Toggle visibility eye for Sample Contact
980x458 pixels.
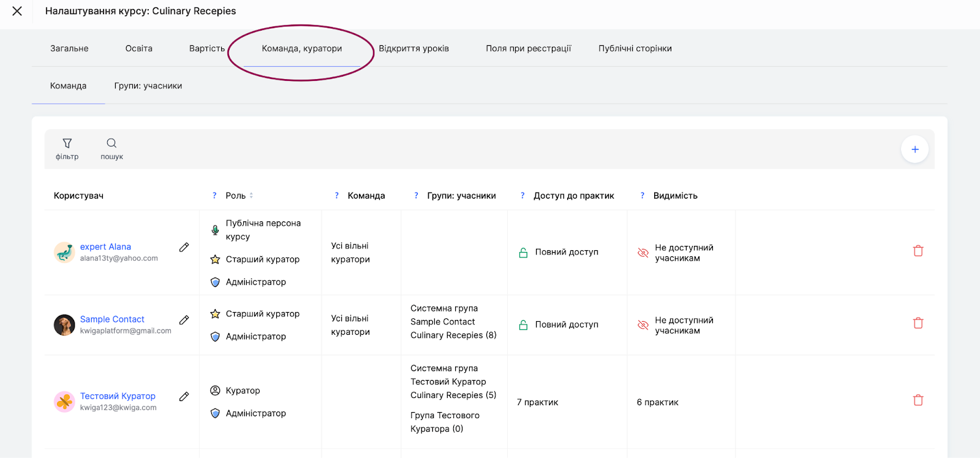[x=643, y=325]
